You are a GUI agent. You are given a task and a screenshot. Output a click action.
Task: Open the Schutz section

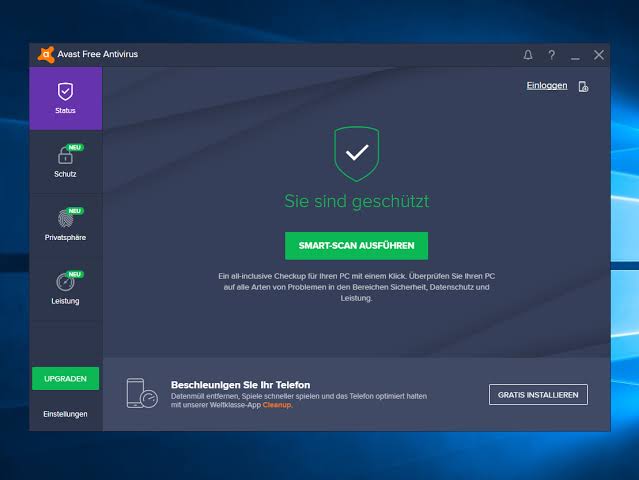click(x=66, y=162)
